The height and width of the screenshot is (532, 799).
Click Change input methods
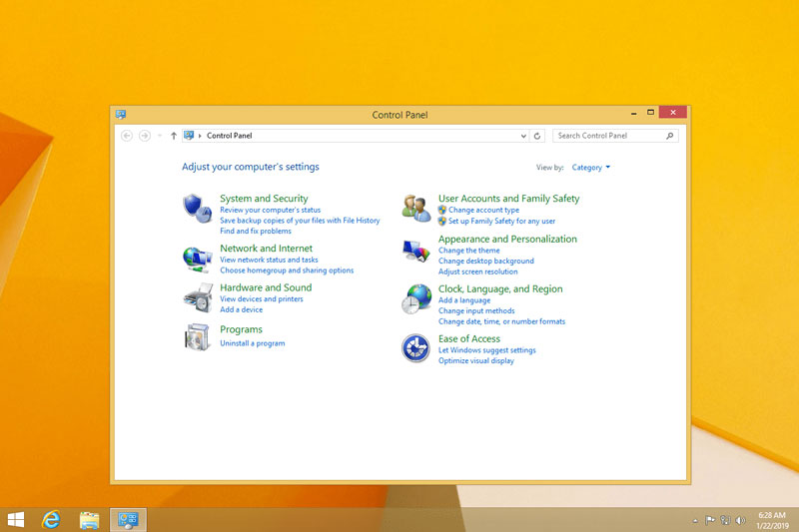tap(476, 311)
